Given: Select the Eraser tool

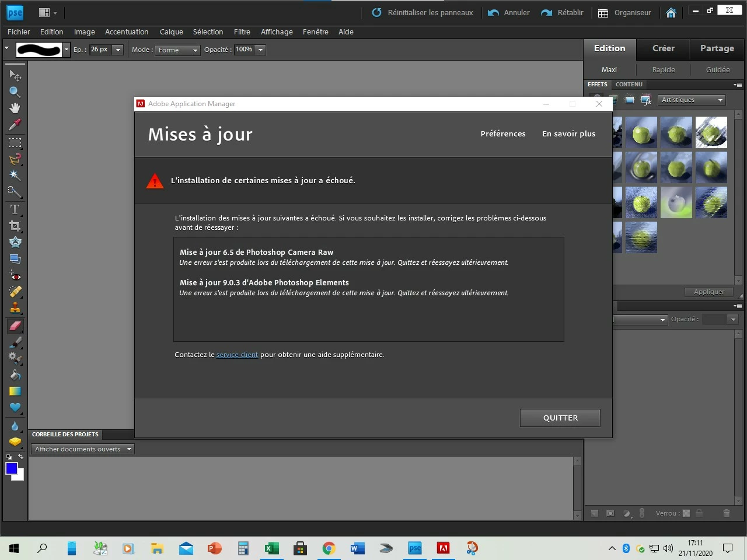Looking at the screenshot, I should point(15,325).
